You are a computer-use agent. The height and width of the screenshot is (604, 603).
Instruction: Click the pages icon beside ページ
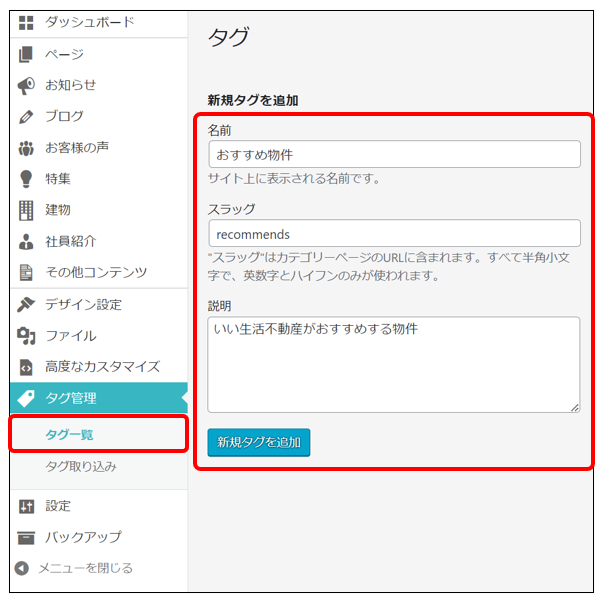[27, 54]
